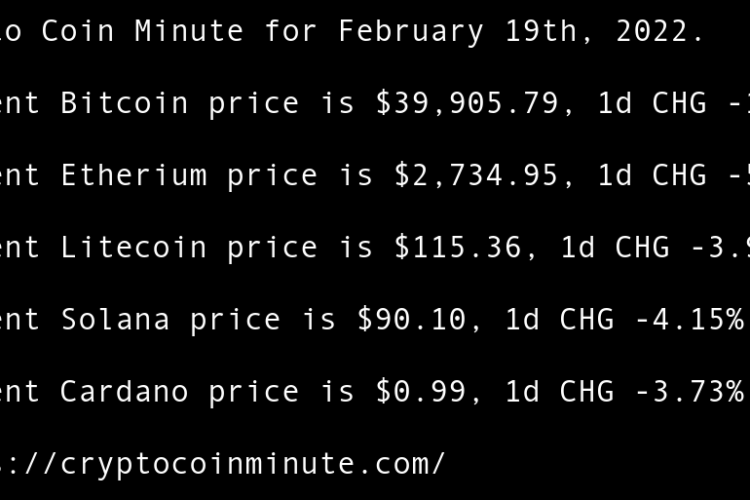This screenshot has height=500, width=750.
Task: Click the word Solana
Action: coord(115,319)
